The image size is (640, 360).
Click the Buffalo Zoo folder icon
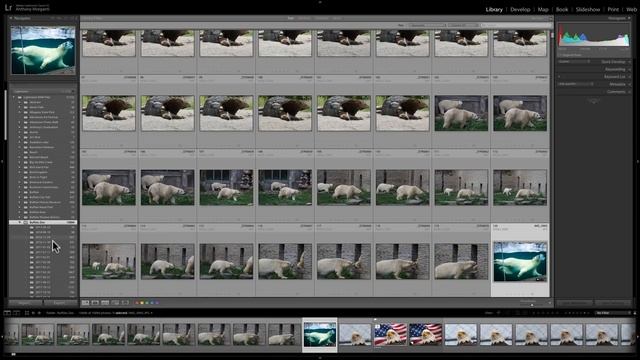26,222
